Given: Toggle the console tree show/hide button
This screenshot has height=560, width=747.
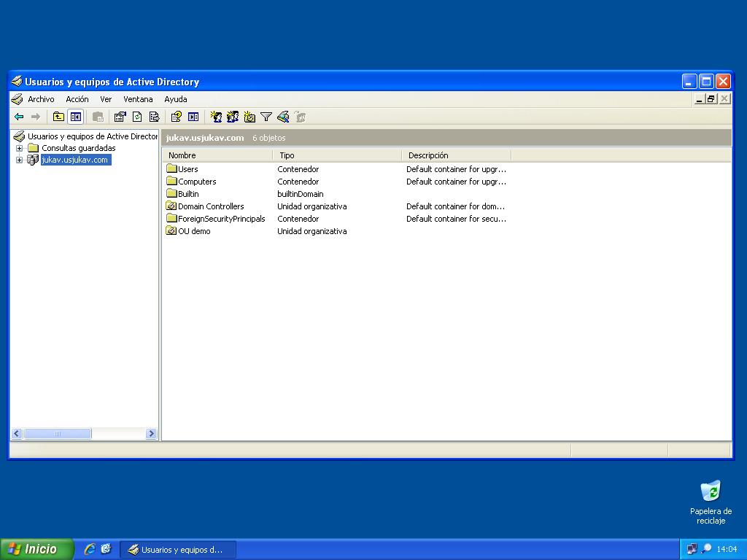Looking at the screenshot, I should click(x=75, y=117).
